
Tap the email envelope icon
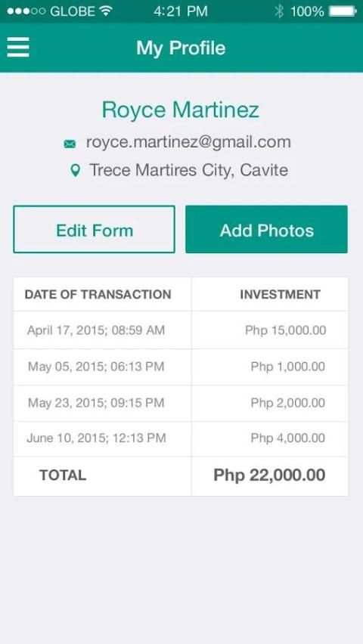point(70,144)
